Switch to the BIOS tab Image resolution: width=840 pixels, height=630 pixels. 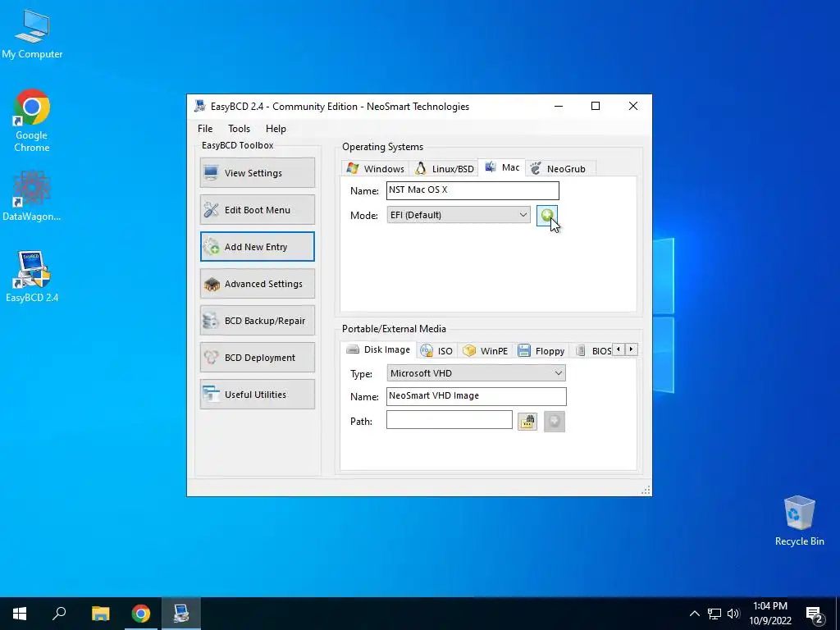click(593, 351)
